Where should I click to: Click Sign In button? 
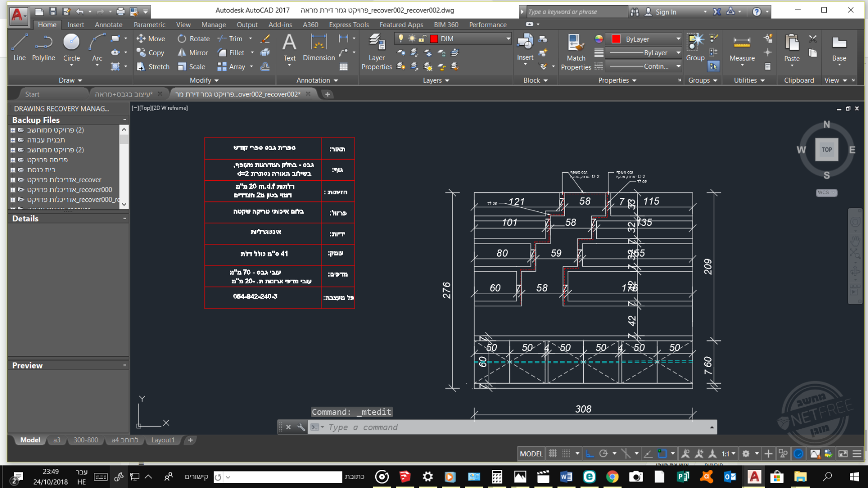(666, 12)
